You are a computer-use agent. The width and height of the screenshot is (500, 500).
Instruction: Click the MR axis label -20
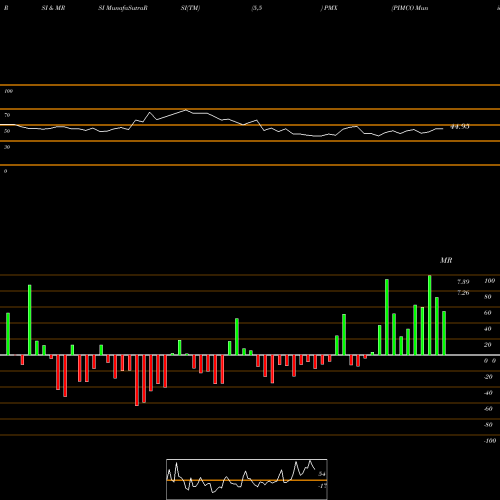(488, 377)
